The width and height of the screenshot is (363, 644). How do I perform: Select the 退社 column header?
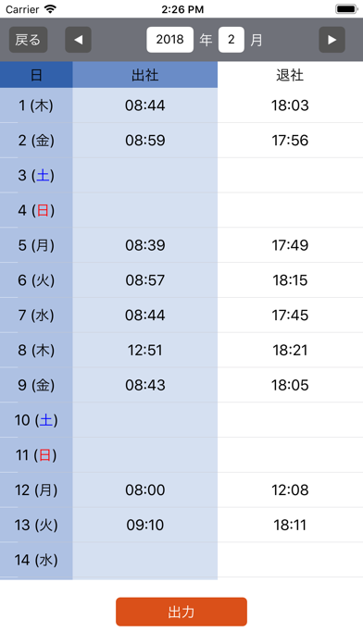point(290,75)
